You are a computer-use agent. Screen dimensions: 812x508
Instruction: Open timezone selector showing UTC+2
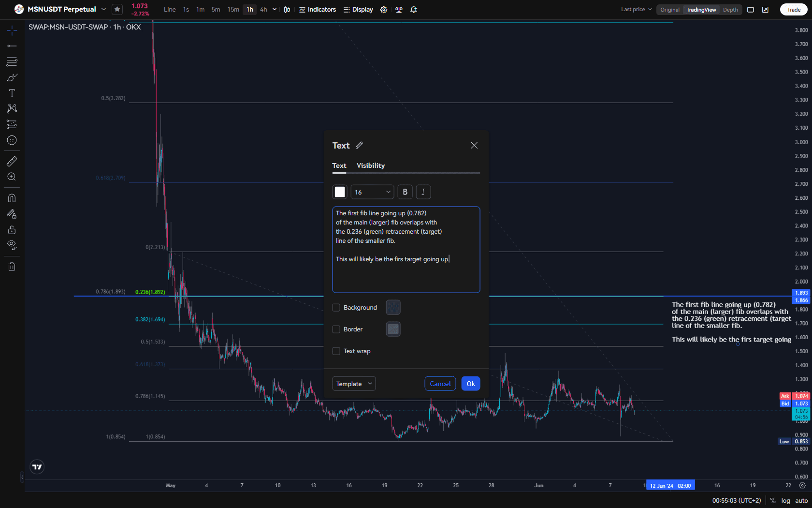pyautogui.click(x=736, y=500)
